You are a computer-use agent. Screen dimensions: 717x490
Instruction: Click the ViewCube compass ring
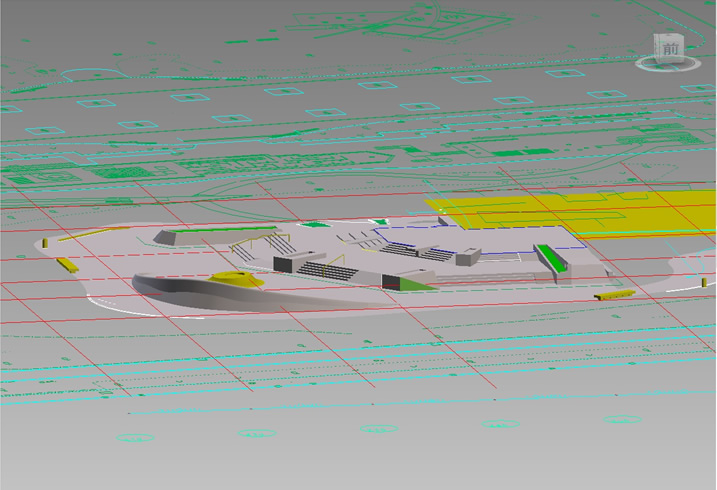(668, 65)
